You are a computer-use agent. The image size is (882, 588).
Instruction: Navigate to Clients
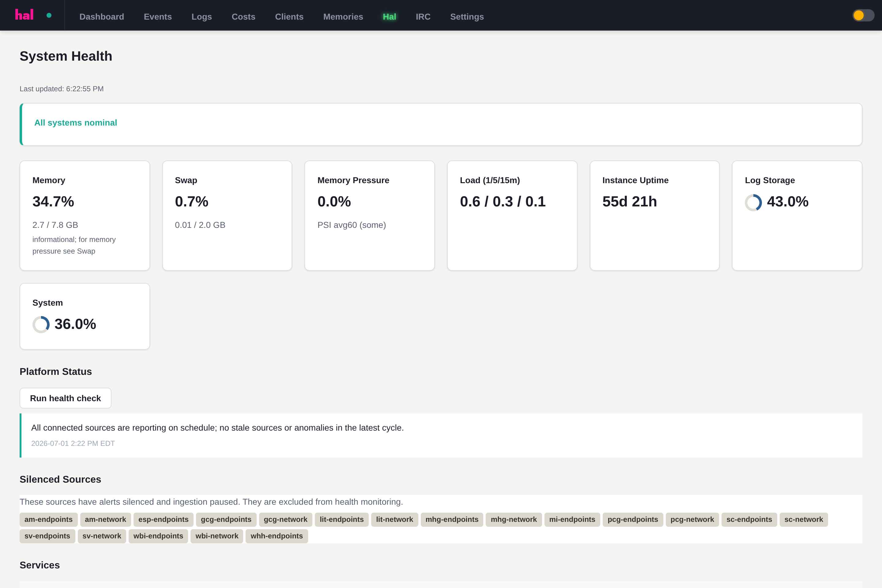click(289, 17)
